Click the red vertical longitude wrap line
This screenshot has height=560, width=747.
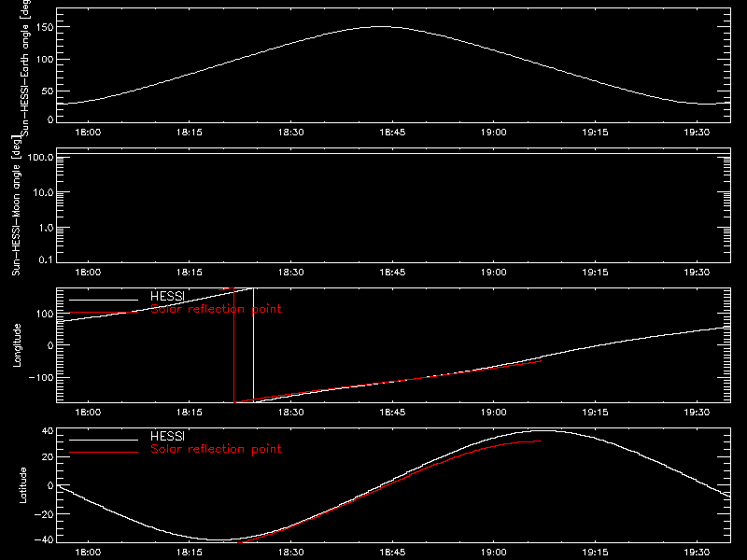pos(234,345)
